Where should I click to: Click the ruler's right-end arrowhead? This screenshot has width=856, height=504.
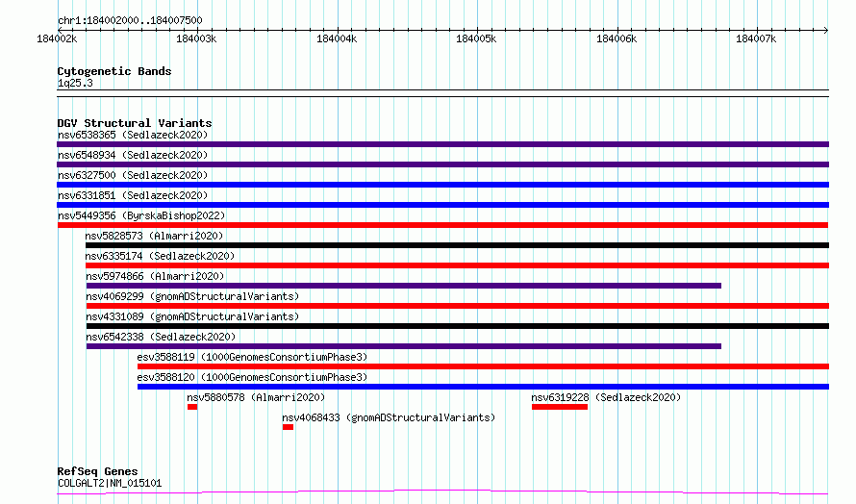(826, 30)
